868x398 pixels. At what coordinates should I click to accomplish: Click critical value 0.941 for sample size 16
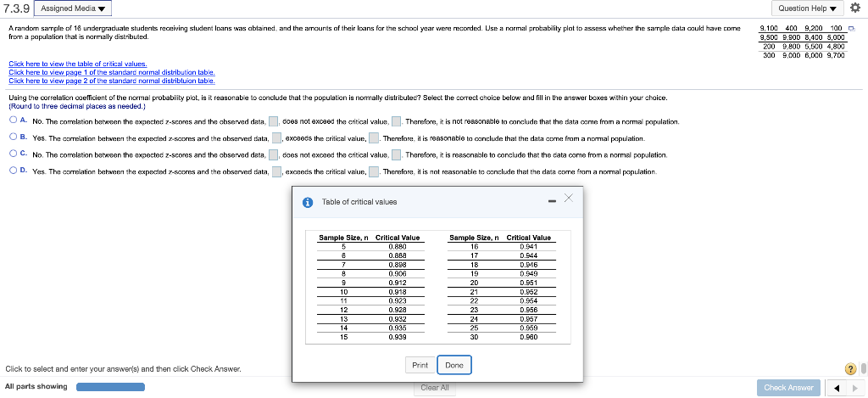(529, 247)
